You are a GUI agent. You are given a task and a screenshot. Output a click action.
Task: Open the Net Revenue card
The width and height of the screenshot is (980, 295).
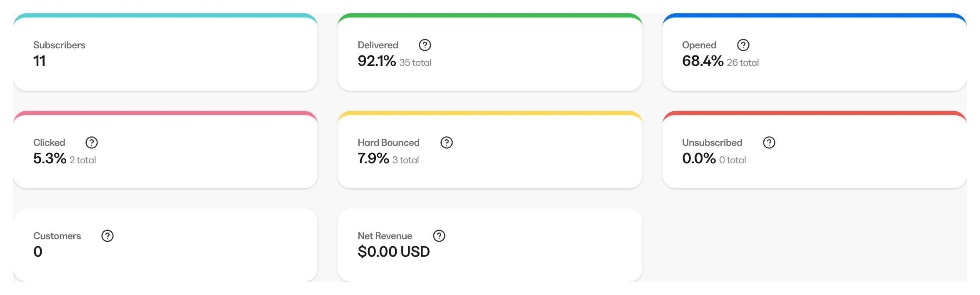click(490, 244)
